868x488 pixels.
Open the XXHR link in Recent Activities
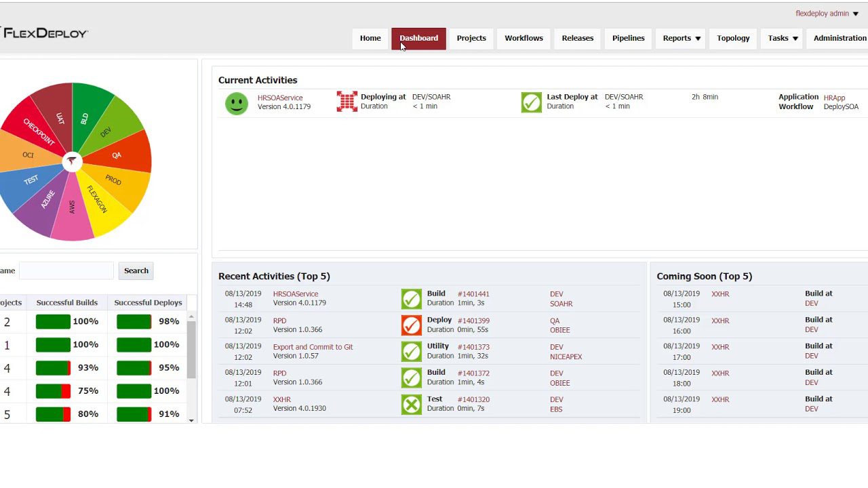[281, 400]
